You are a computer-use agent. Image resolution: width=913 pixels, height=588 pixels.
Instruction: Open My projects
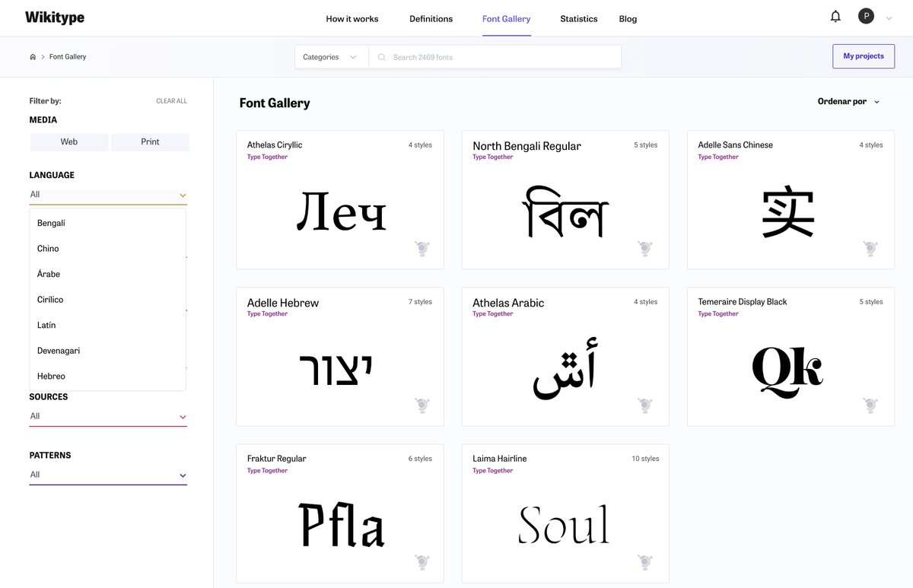pos(864,56)
